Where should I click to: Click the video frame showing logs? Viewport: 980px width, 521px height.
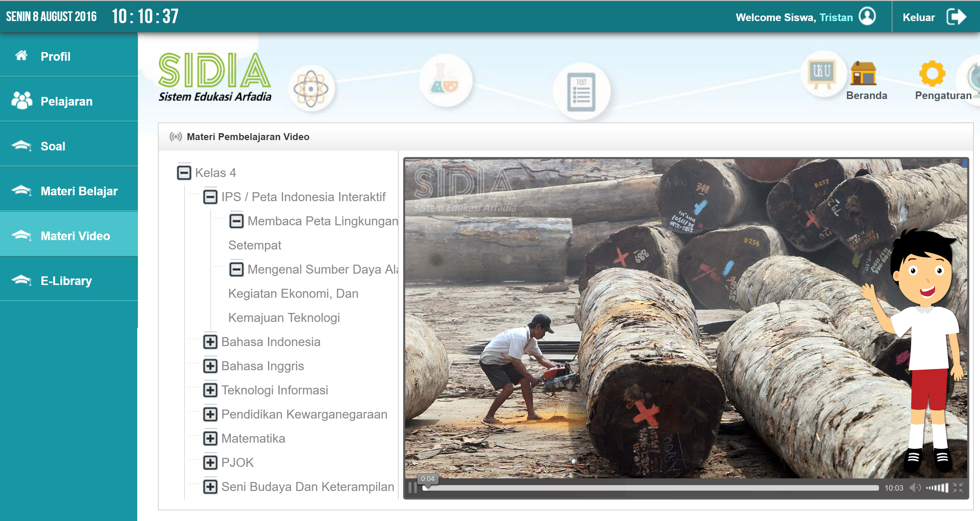(686, 318)
